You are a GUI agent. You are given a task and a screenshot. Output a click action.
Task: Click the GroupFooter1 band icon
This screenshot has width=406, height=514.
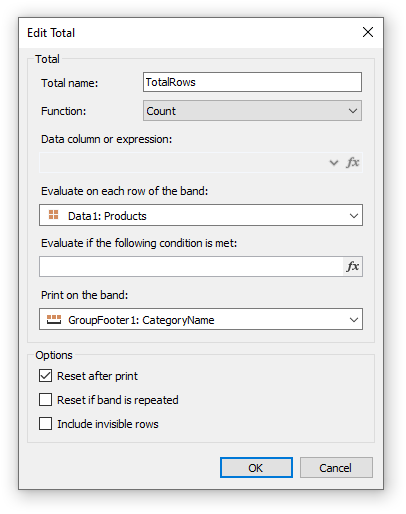click(54, 319)
